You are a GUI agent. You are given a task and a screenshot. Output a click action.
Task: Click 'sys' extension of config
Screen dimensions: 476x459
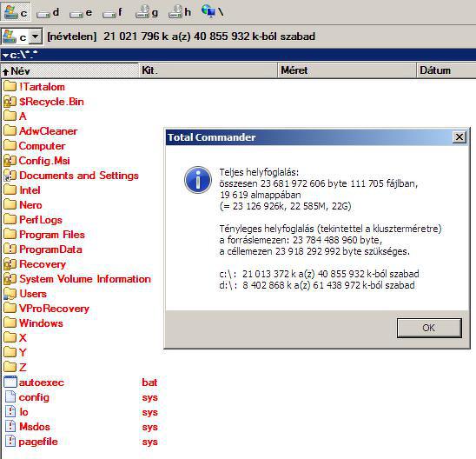tap(149, 397)
